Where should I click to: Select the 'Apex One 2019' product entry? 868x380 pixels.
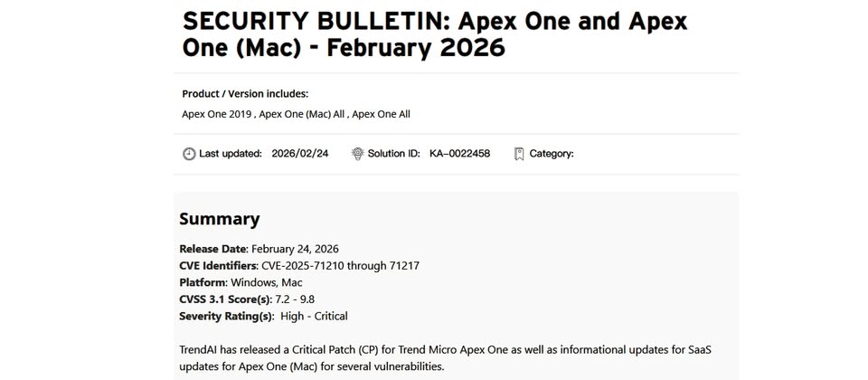[x=217, y=114]
